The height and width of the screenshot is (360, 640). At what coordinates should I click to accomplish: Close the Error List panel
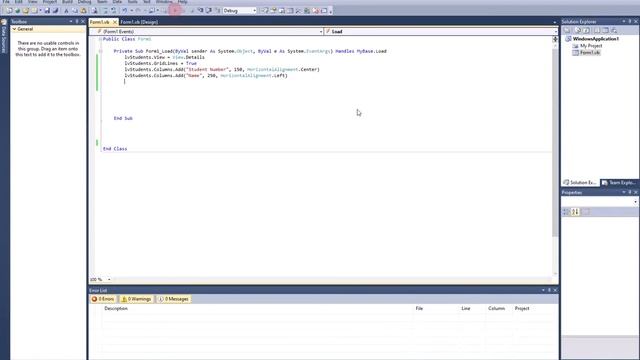(555, 290)
